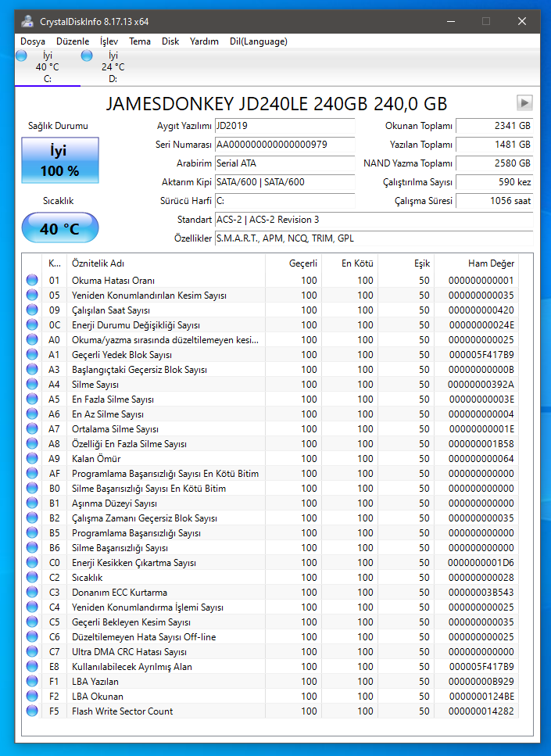The height and width of the screenshot is (756, 551).
Task: Click the Arabirim field showing Serial ATA
Action: 285,163
